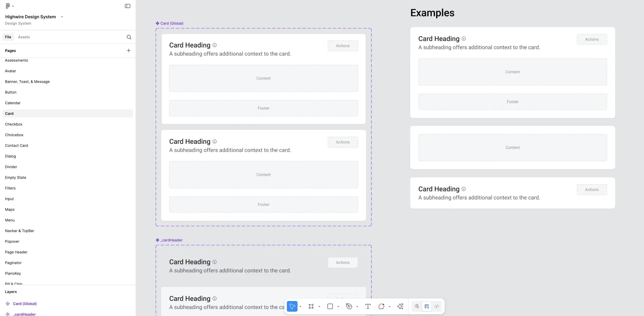Toggle the sidebar collapse icon
Image resolution: width=644 pixels, height=316 pixels.
(128, 6)
